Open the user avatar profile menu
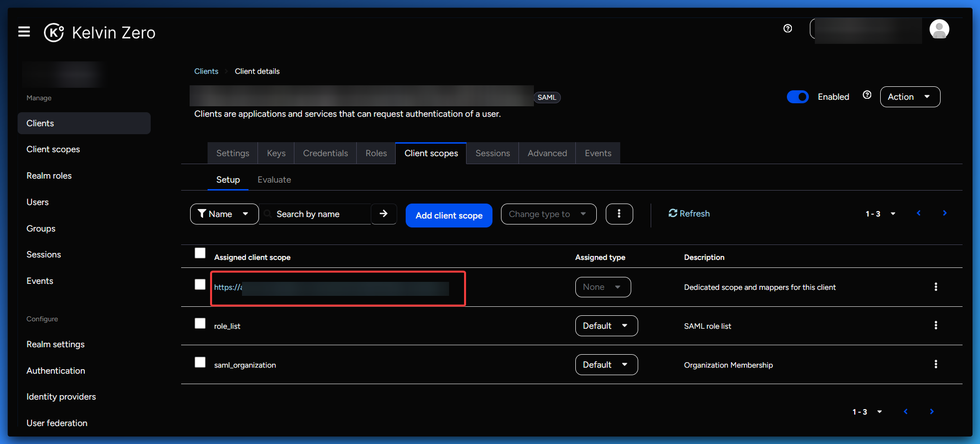 [939, 29]
